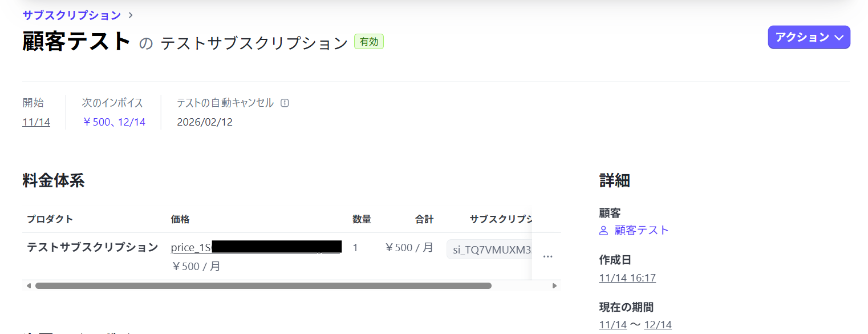Click the info icon beside テストの自動キャンセル
Viewport: 868px width, 334px height.
pos(285,103)
